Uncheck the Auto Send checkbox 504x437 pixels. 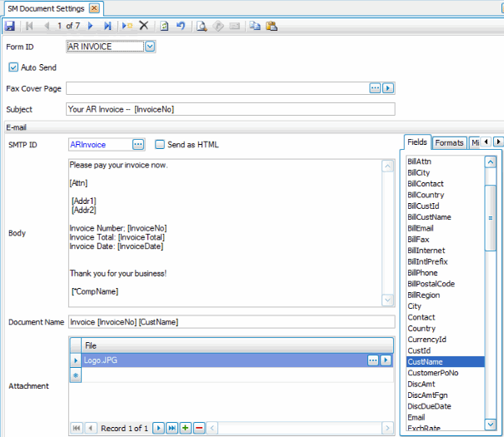[x=13, y=67]
